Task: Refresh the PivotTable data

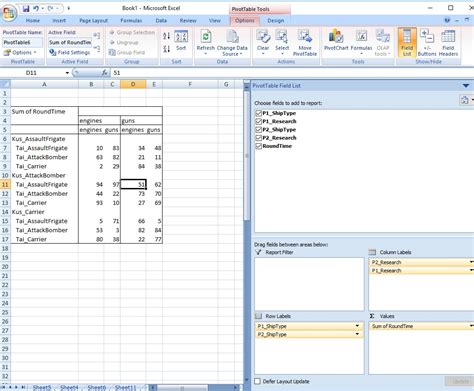Action: [206, 43]
